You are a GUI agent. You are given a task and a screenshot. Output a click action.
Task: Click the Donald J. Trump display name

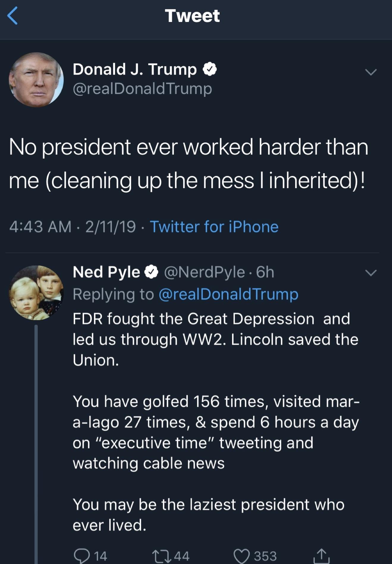tap(135, 70)
